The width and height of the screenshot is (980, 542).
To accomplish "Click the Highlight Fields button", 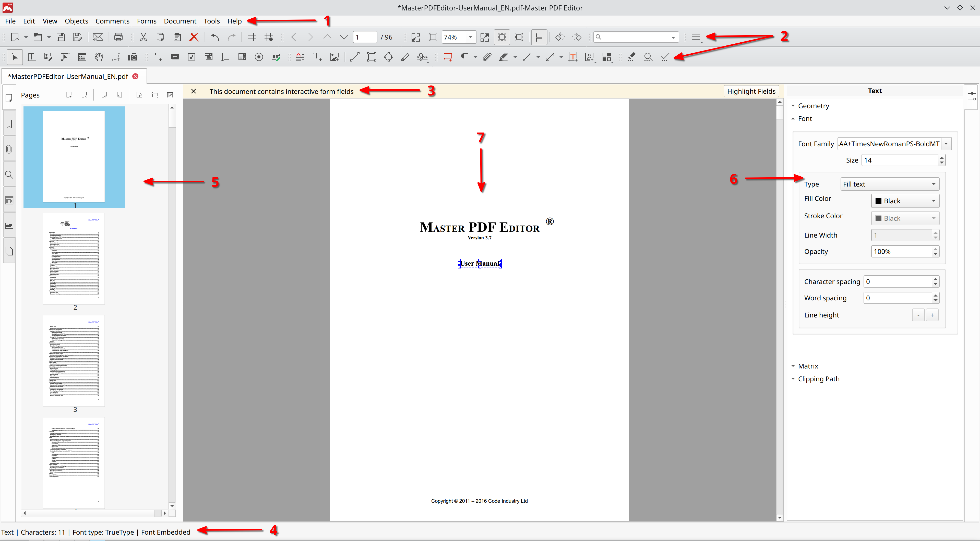I will click(750, 91).
